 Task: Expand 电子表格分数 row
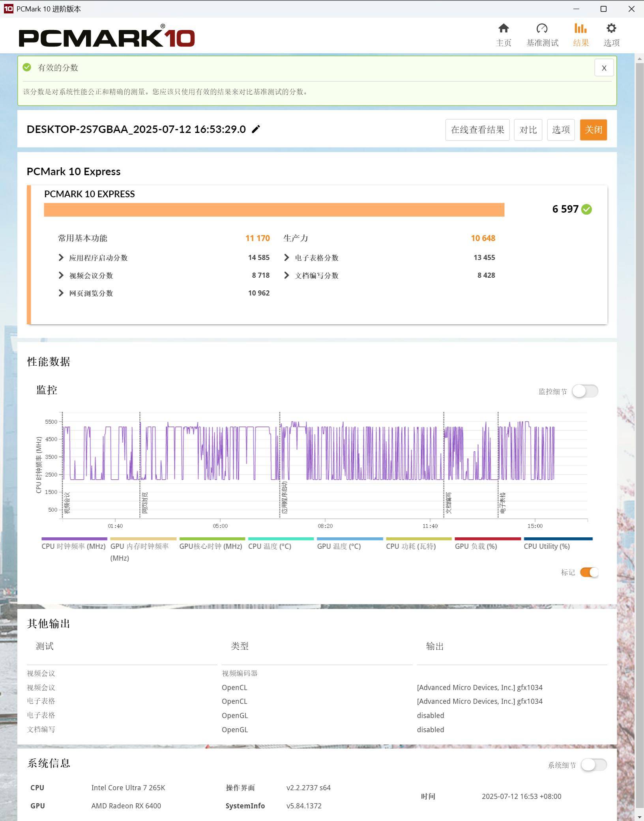(x=286, y=258)
